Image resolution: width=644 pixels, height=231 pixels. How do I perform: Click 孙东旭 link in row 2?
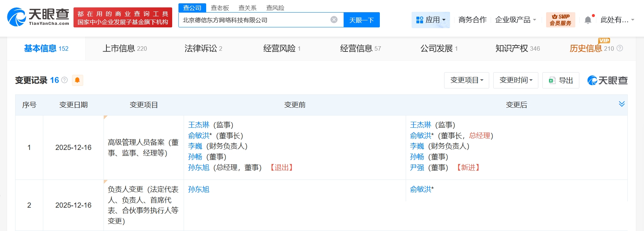click(198, 189)
